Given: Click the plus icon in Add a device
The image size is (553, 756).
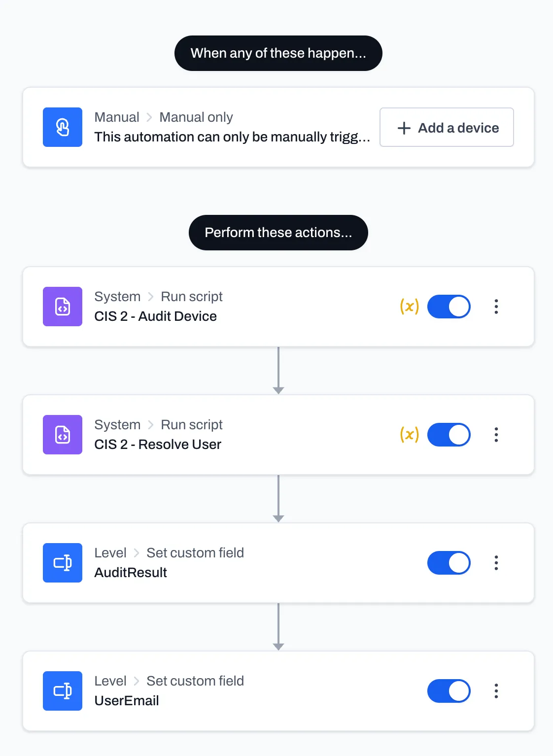Looking at the screenshot, I should tap(403, 128).
